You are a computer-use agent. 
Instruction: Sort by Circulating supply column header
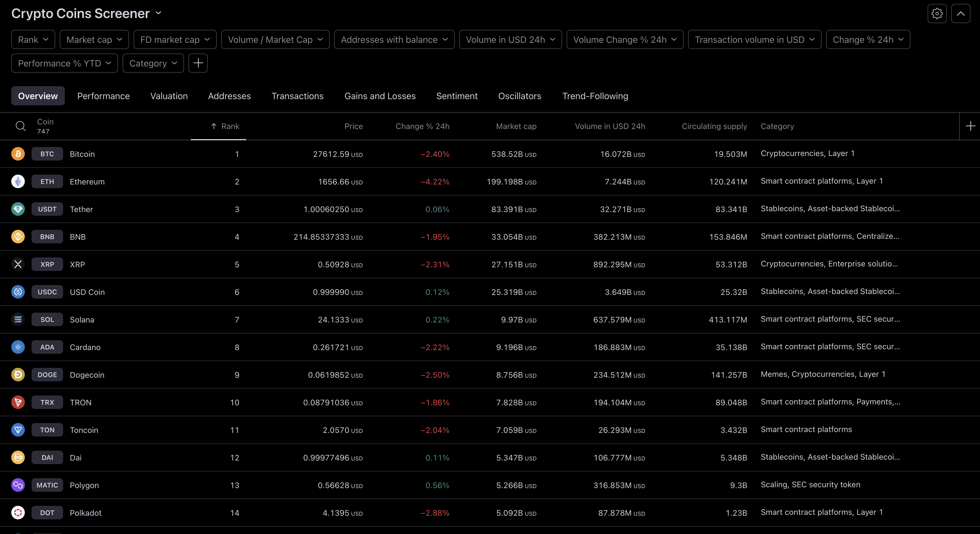tap(715, 126)
